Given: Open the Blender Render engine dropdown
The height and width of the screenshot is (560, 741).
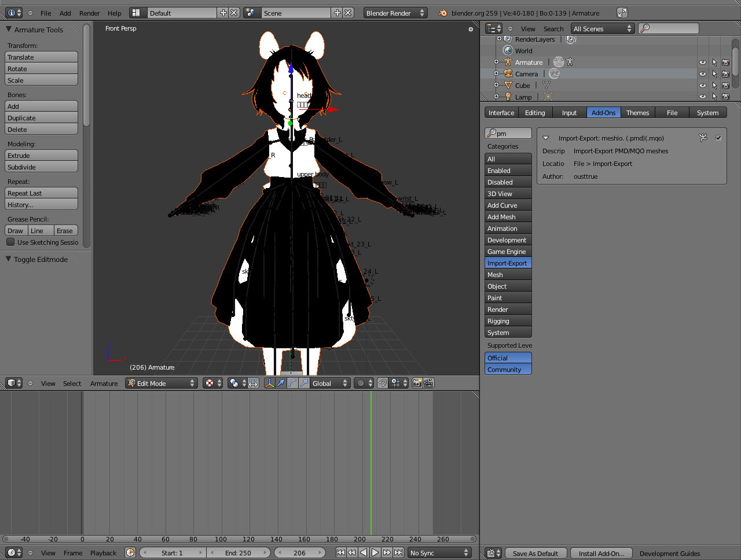Looking at the screenshot, I should pyautogui.click(x=396, y=13).
